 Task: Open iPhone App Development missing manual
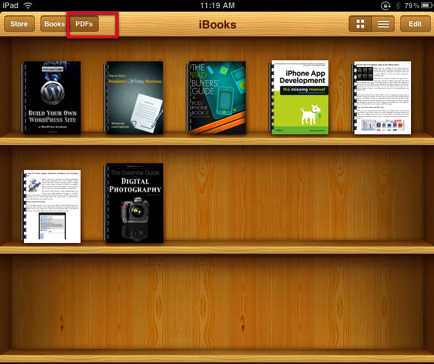299,97
